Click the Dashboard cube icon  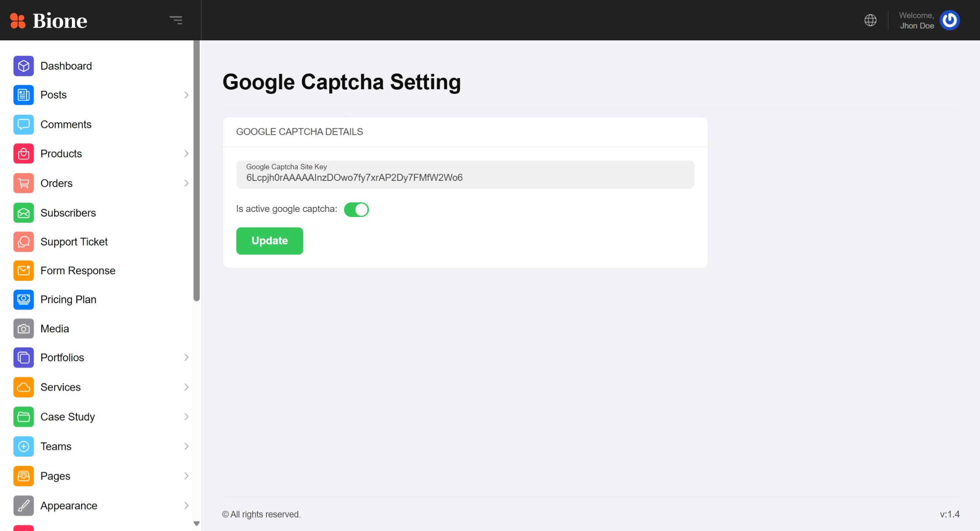pos(24,66)
